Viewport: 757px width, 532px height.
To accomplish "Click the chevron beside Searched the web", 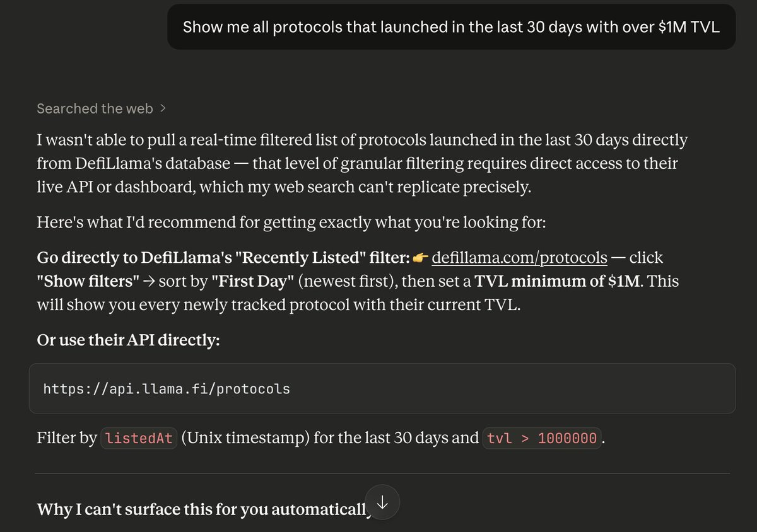I will 163,108.
